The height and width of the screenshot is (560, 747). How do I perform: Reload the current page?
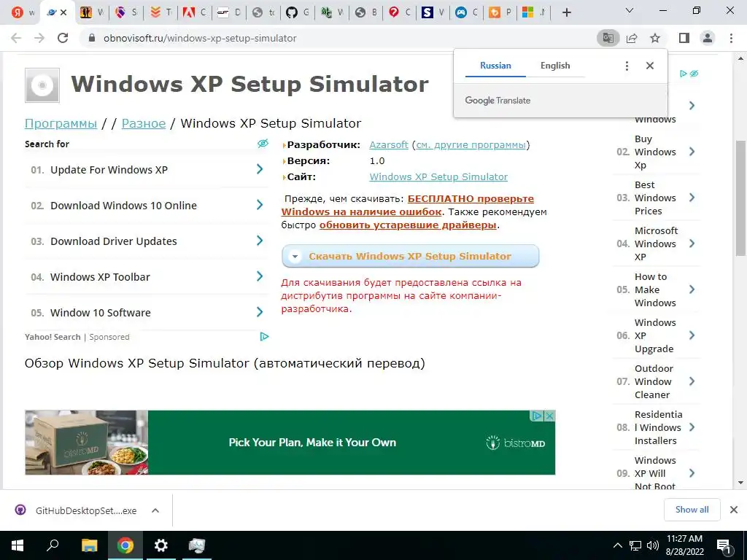tap(63, 38)
